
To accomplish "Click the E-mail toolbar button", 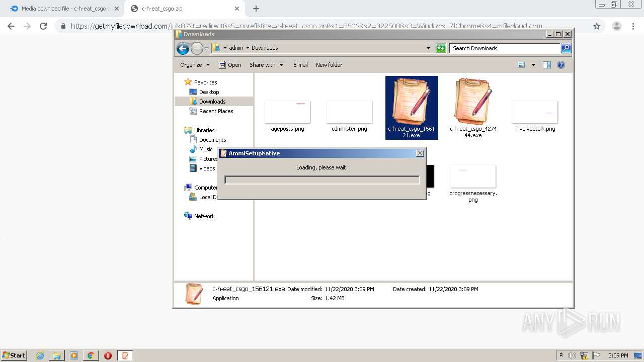I will 300,65.
